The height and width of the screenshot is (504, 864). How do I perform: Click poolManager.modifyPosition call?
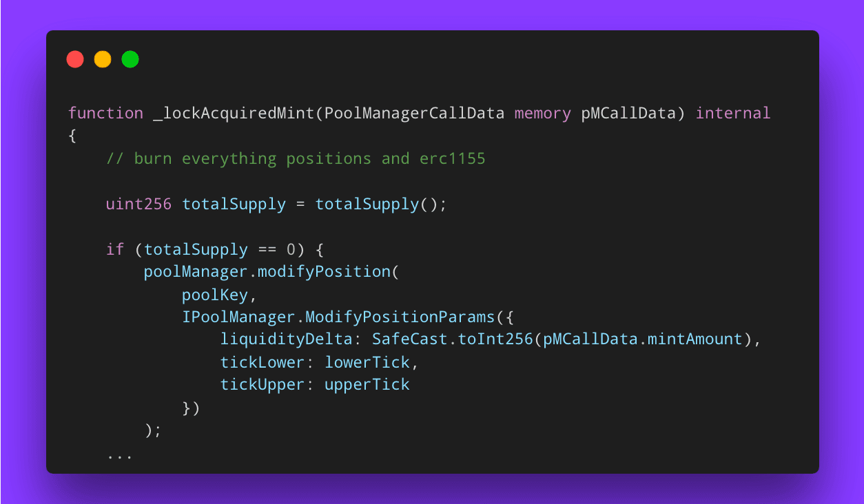point(267,272)
